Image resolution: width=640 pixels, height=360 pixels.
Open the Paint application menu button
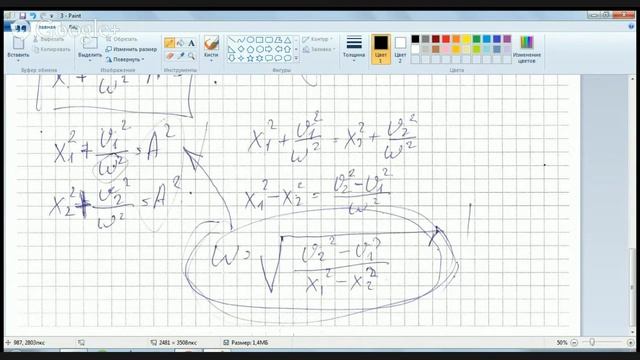point(16,27)
